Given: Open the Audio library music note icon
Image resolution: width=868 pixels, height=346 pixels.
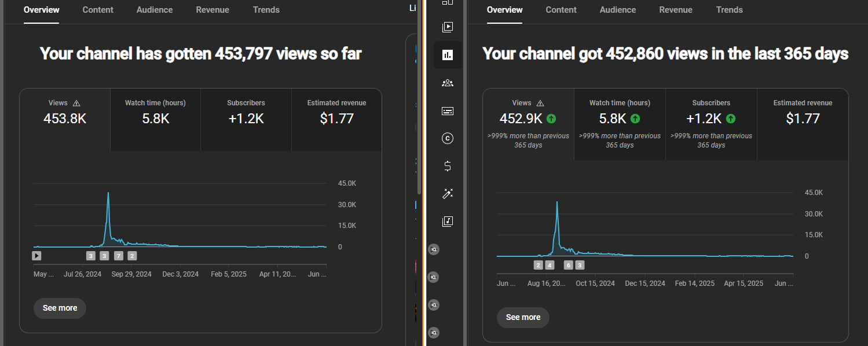Looking at the screenshot, I should (x=447, y=222).
